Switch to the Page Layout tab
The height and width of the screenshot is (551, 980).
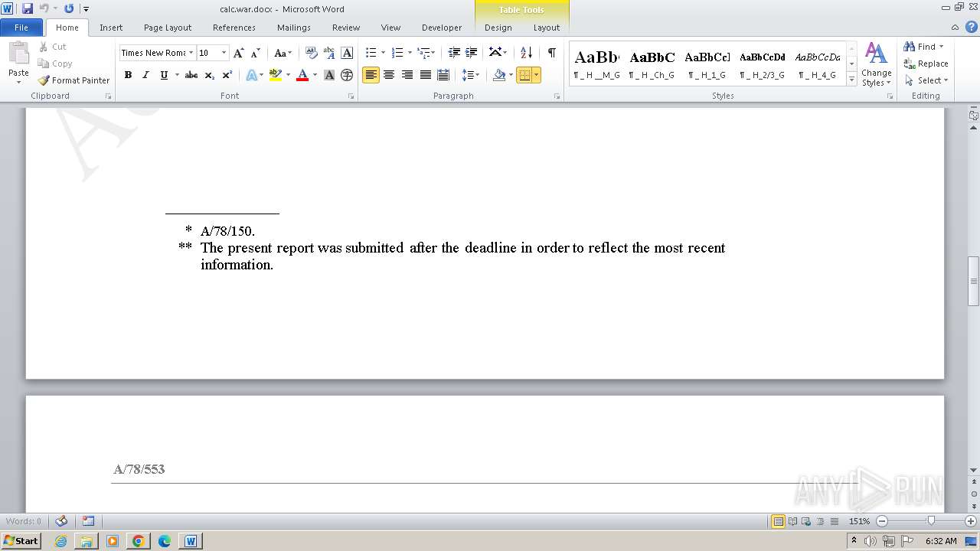click(168, 28)
